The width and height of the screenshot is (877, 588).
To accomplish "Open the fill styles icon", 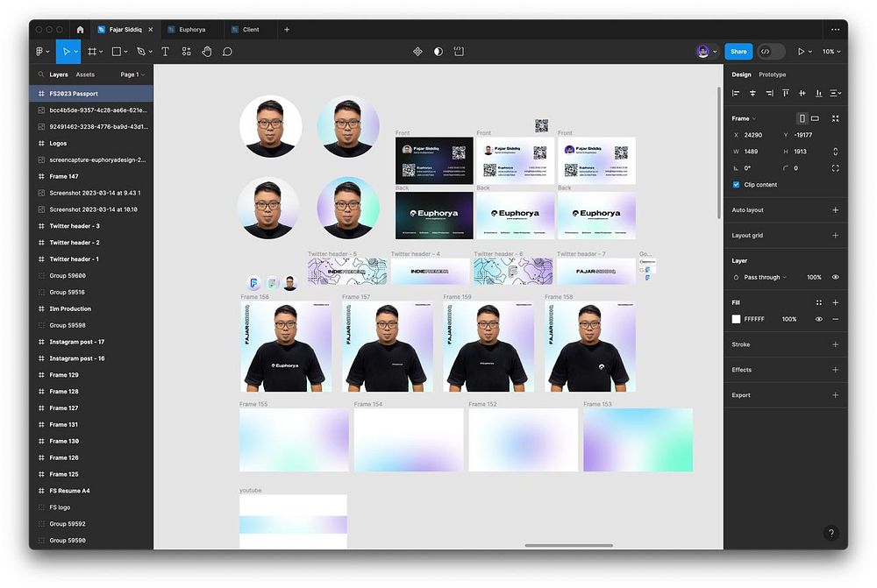I will click(x=819, y=302).
